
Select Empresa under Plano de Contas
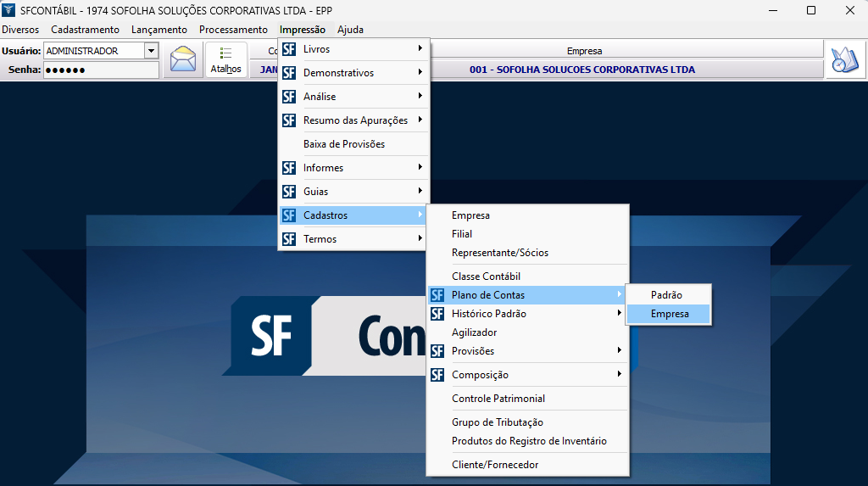(x=669, y=314)
